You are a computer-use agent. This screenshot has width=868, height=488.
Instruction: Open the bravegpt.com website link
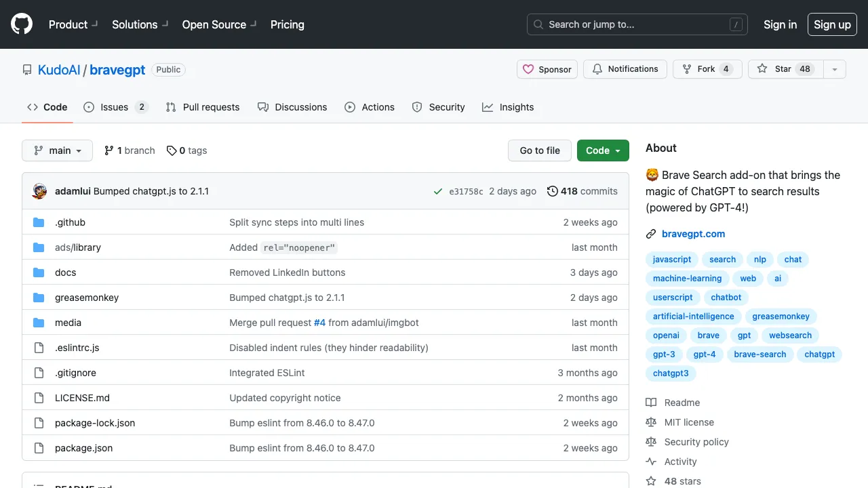point(693,234)
